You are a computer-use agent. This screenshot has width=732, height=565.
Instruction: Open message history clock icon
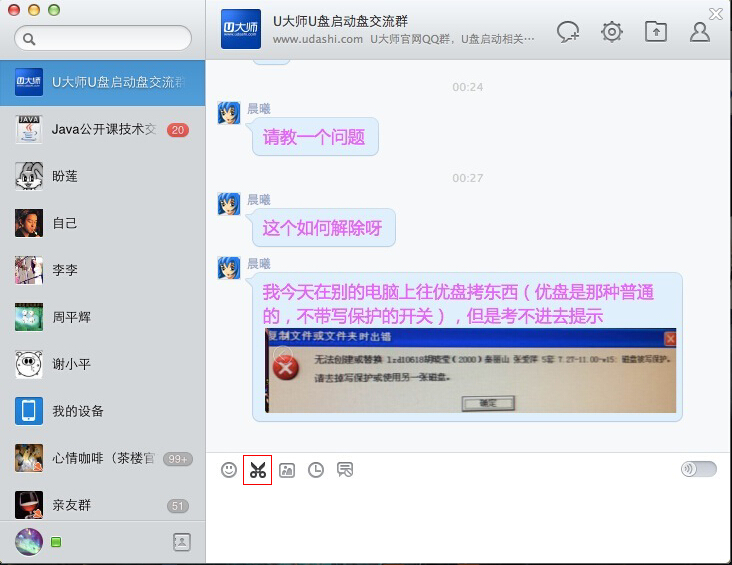[x=316, y=470]
